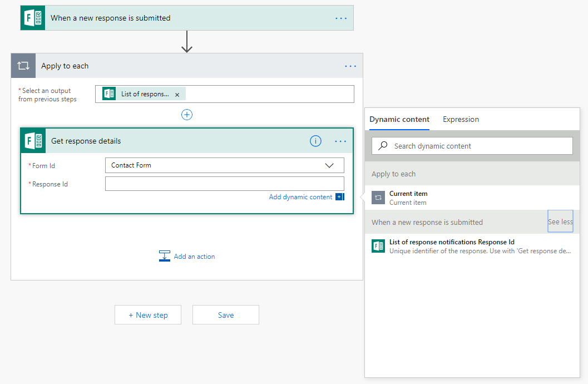
Task: Collapse the Get response details header
Action: (187, 141)
